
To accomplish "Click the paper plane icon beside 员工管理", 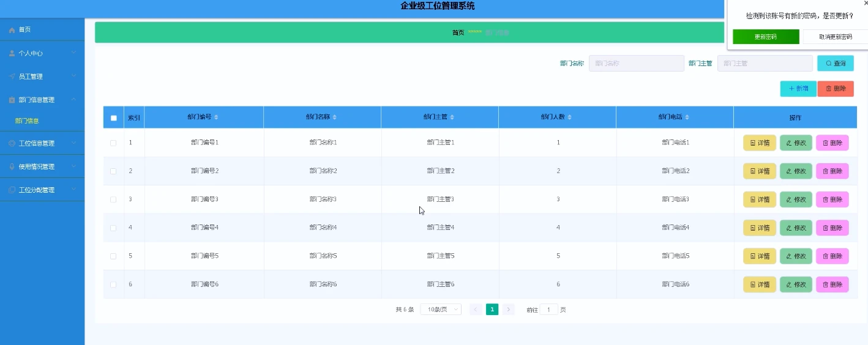I will point(12,76).
